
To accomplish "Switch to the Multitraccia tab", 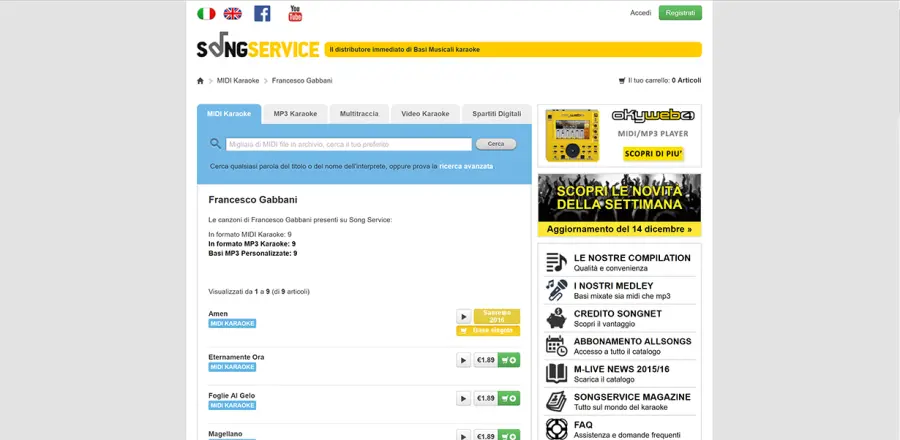I will (359, 114).
